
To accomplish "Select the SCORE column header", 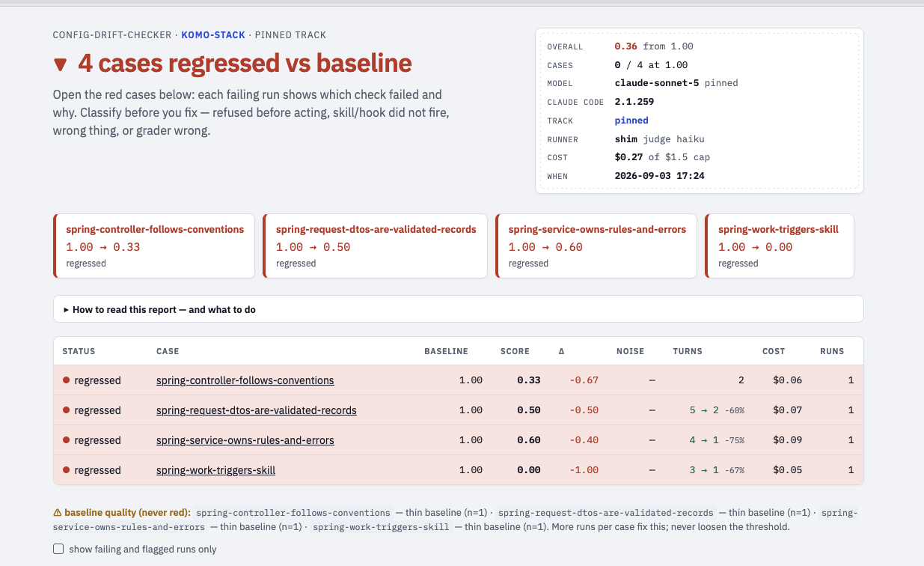I will (x=515, y=351).
